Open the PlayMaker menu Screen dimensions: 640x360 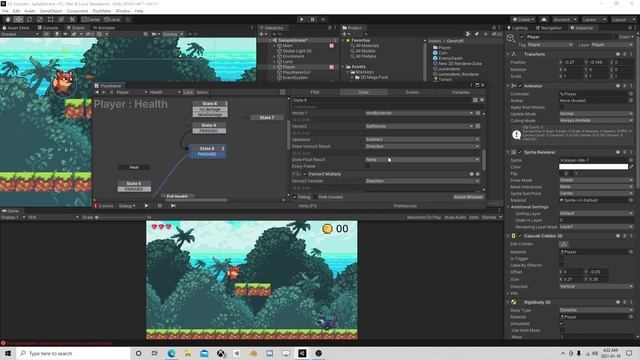click(x=102, y=11)
